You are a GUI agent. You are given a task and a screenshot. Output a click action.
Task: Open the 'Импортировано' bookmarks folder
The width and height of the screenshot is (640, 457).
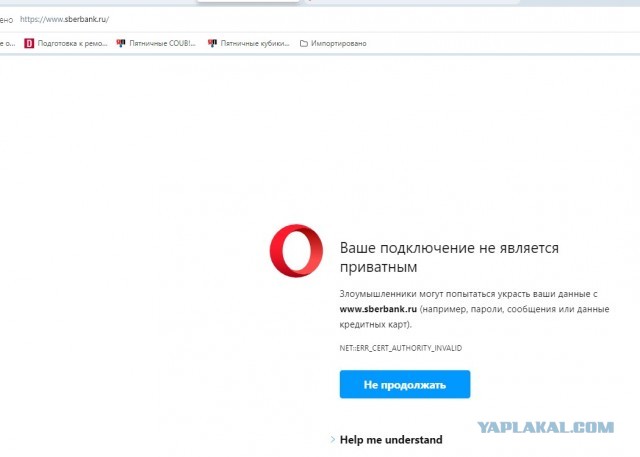coord(333,43)
